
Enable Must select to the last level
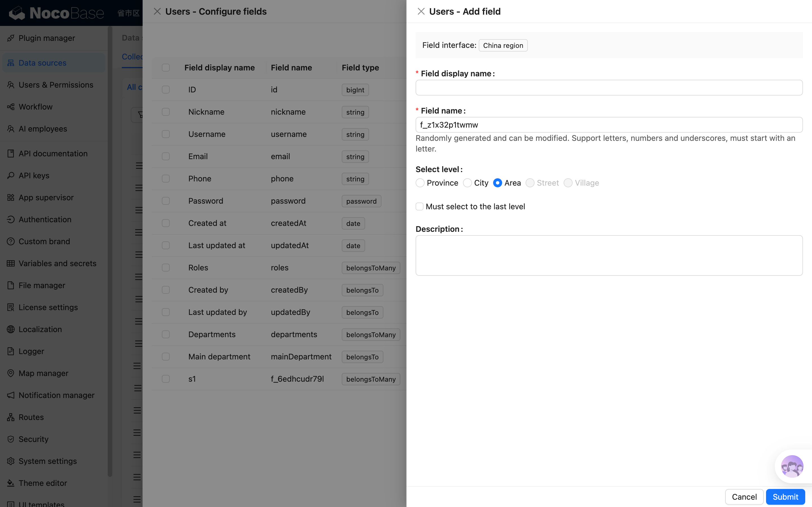tap(420, 206)
